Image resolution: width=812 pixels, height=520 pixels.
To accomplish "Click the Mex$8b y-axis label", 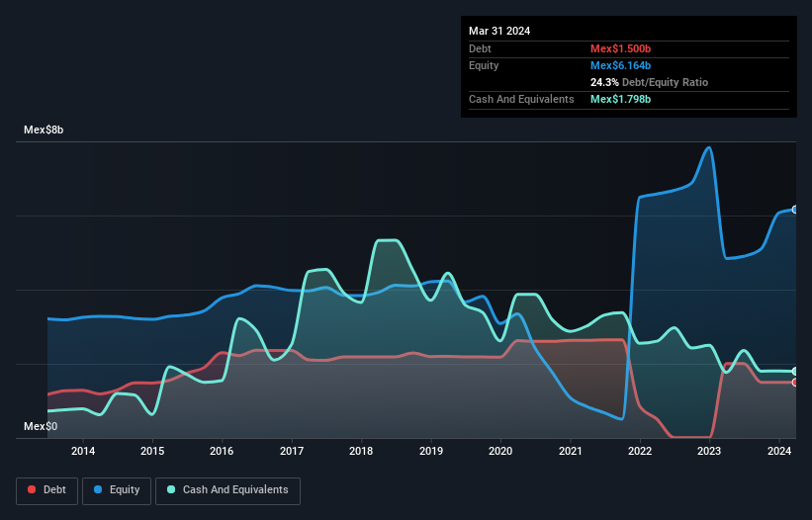I will click(44, 130).
